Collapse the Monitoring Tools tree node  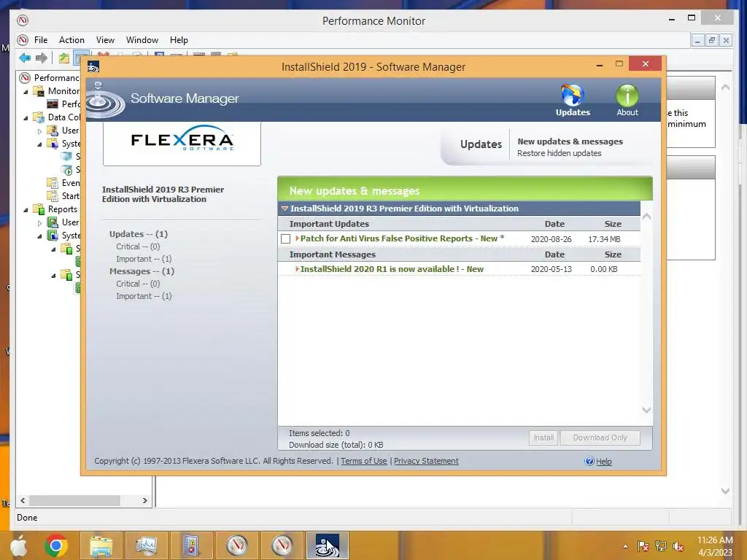tap(26, 91)
